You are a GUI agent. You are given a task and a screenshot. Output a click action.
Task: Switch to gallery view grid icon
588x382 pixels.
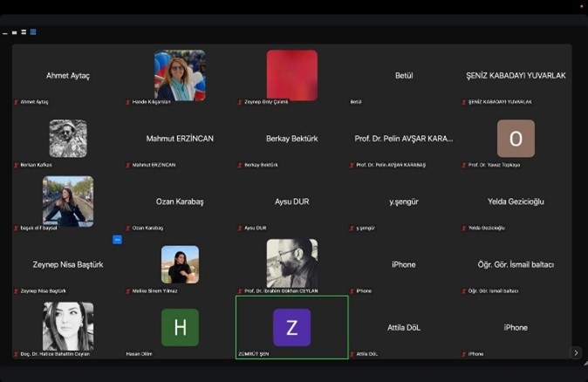(x=33, y=32)
